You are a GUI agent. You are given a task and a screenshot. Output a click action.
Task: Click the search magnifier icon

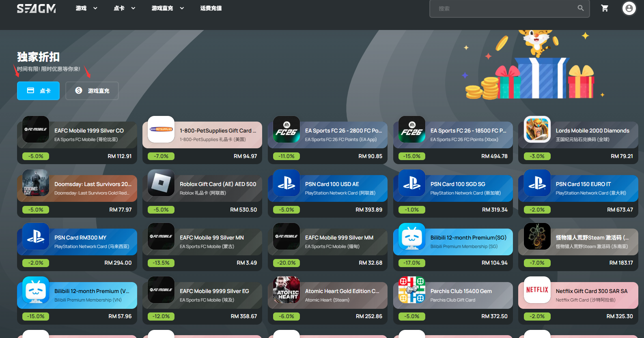tap(581, 8)
